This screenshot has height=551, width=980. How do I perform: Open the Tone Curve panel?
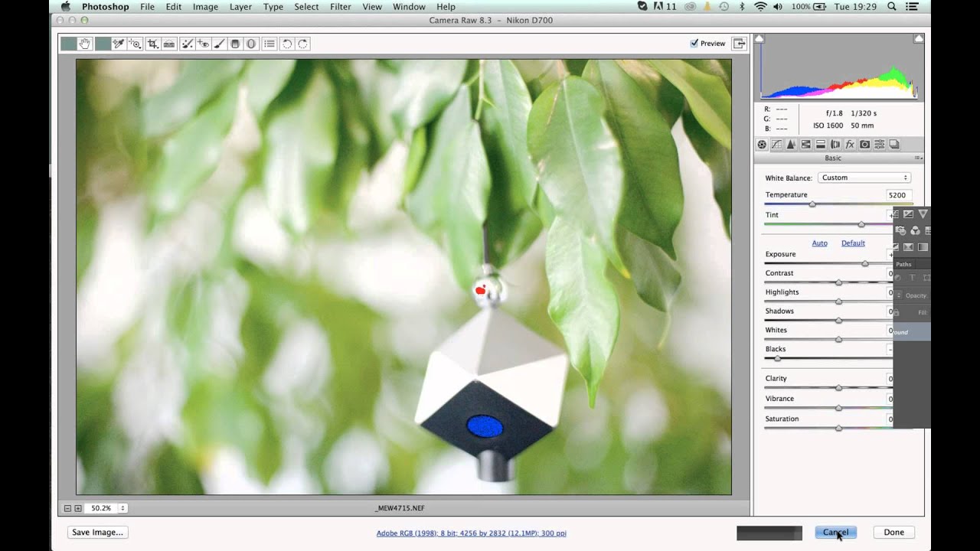tap(776, 144)
